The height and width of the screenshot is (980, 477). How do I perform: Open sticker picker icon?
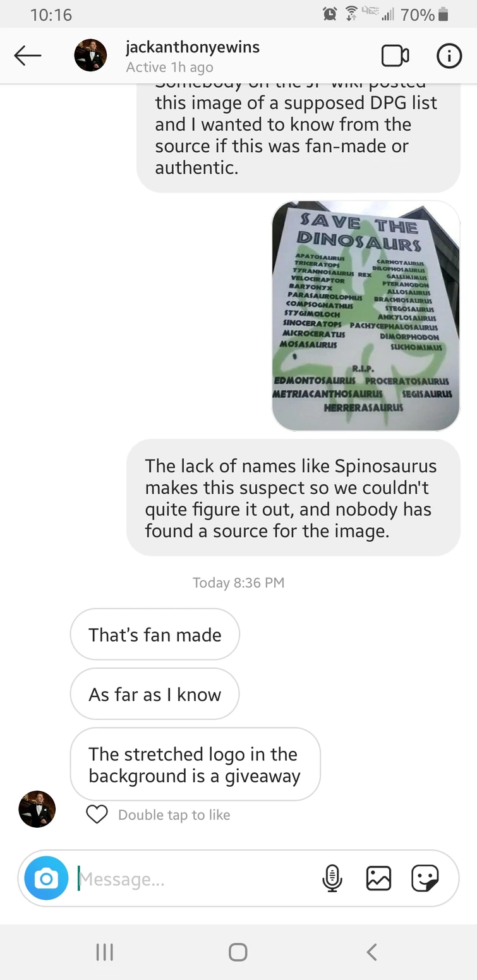(425, 878)
